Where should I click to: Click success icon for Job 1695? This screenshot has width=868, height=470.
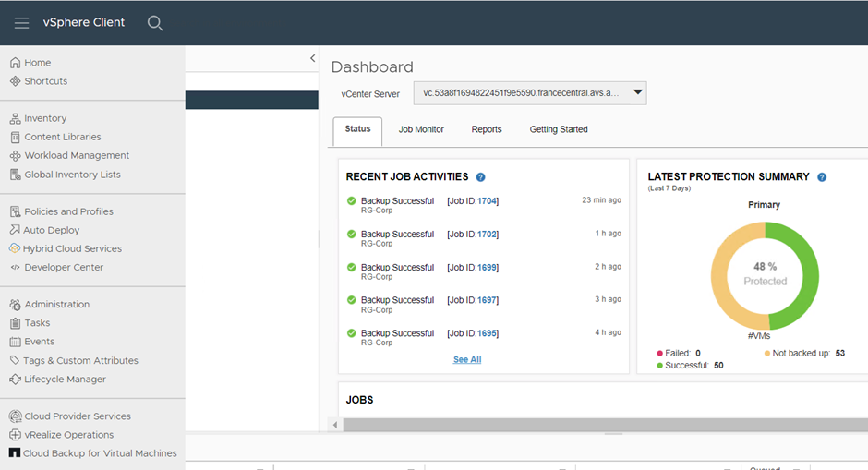pyautogui.click(x=352, y=333)
